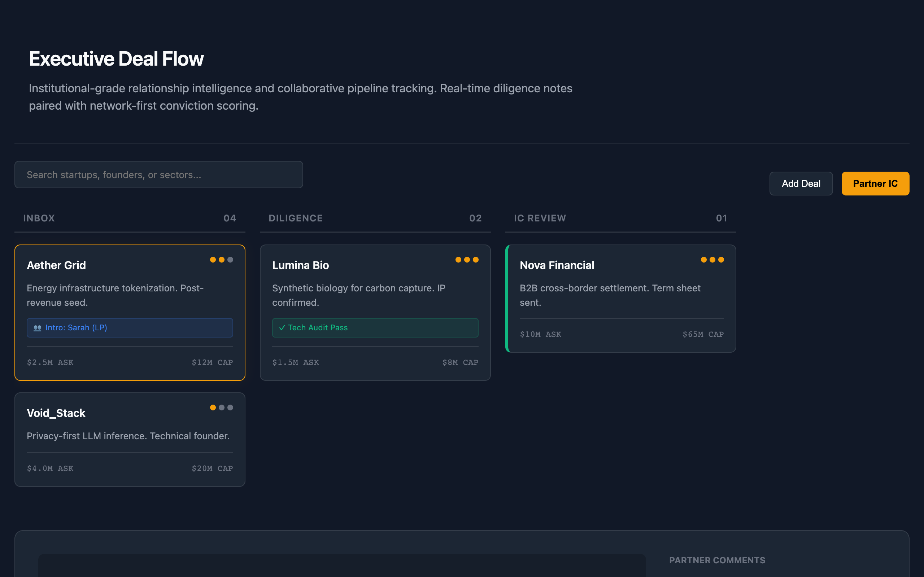This screenshot has width=924, height=577.
Task: Click conviction dots on Void_Stack card
Action: pos(222,408)
